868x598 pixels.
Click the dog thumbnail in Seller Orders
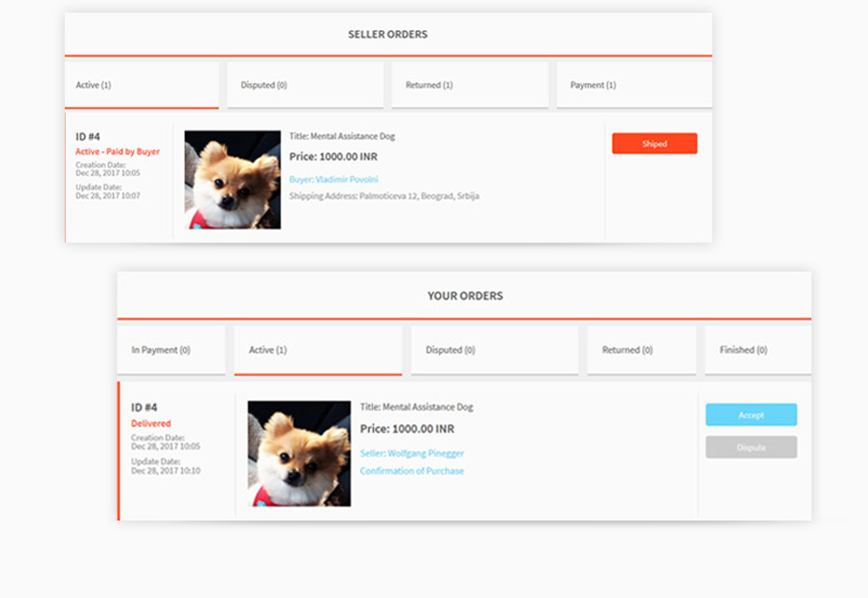tap(232, 180)
